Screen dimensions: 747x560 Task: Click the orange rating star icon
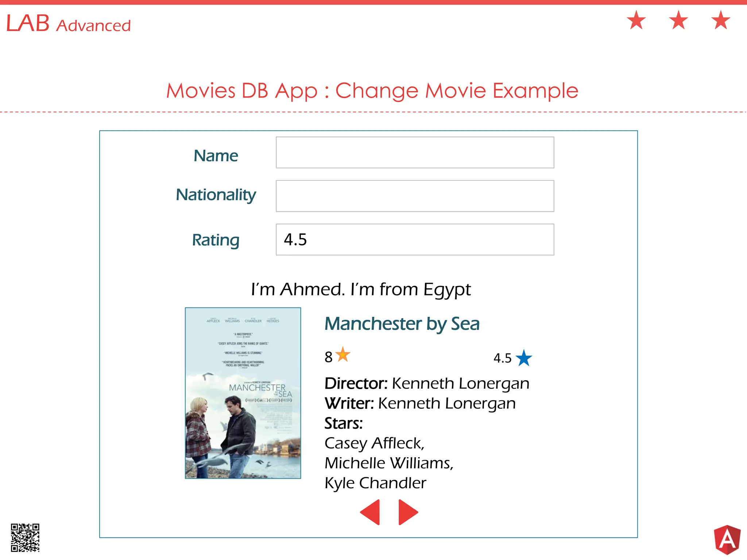tap(343, 355)
